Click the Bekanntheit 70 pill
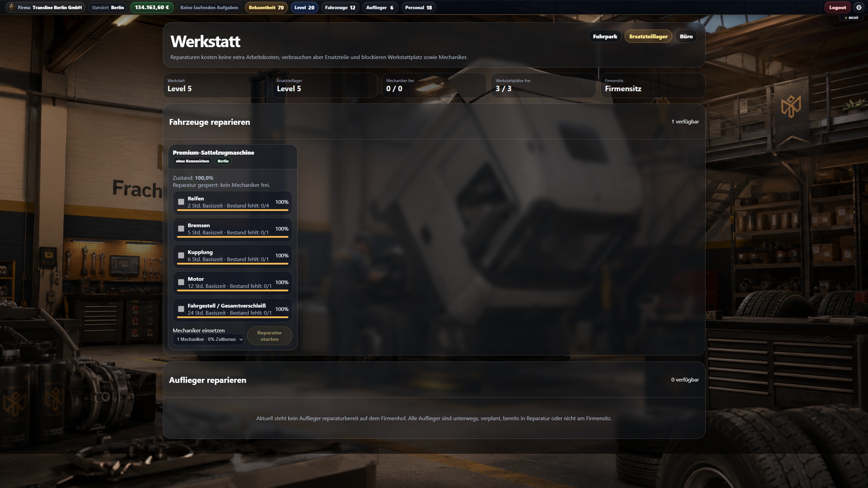Screen dimensions: 868x488 pyautogui.click(x=266, y=7)
